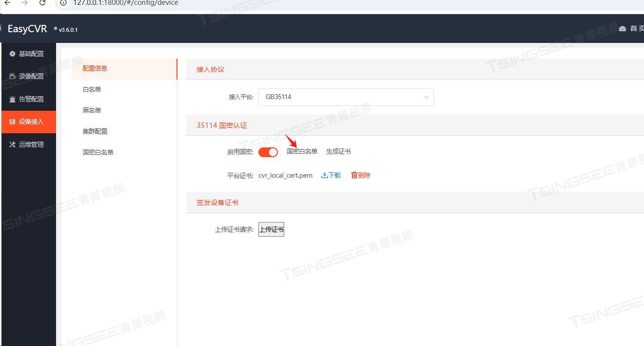Screen dimensions: 644x346
Task: Toggle the 启用国密 switch
Action: coord(268,152)
